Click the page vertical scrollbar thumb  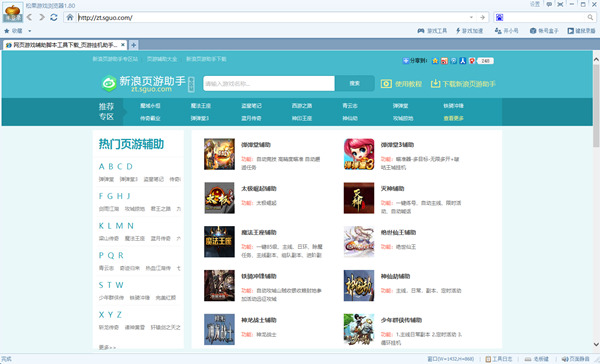(x=596, y=106)
